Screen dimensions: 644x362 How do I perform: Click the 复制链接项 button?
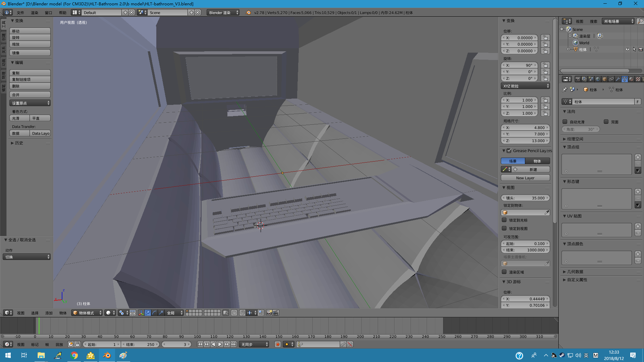click(x=30, y=79)
